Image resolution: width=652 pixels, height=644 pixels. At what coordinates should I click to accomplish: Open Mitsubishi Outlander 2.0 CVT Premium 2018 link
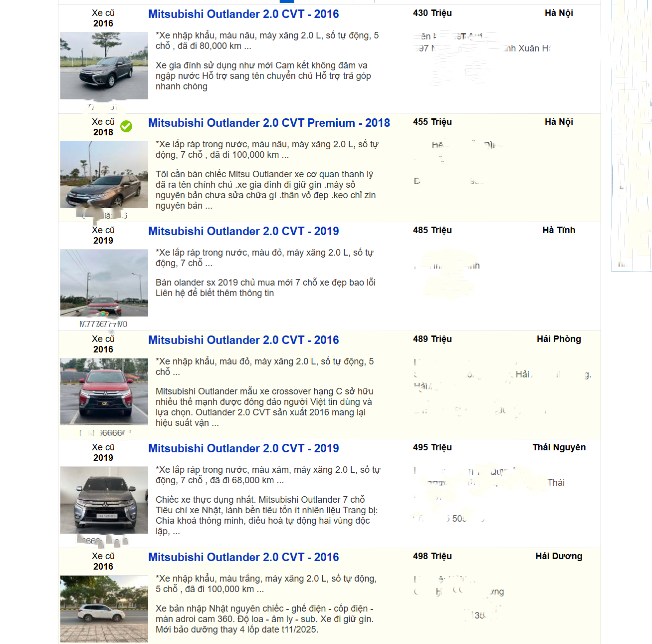(269, 123)
